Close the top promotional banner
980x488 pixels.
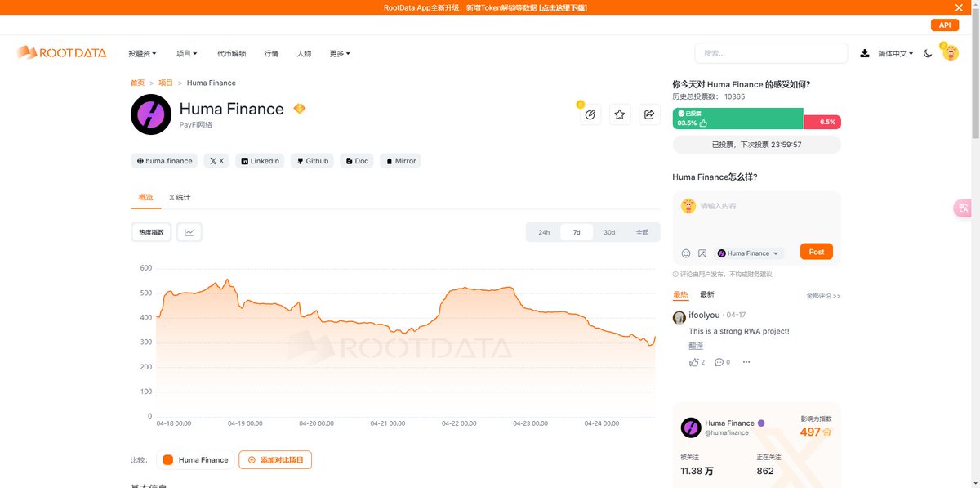(x=959, y=7)
